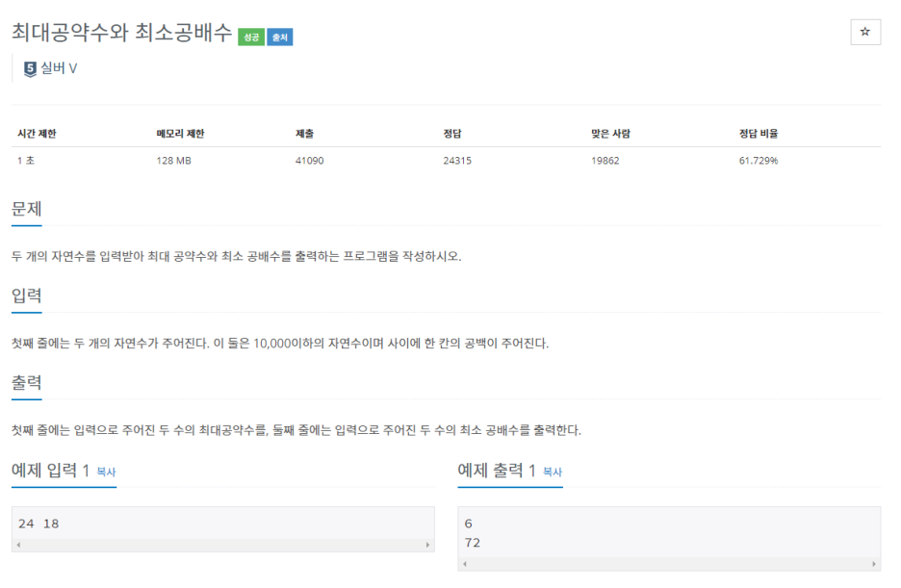This screenshot has width=901, height=588.
Task: Click the correct count 24315
Action: coord(457,161)
